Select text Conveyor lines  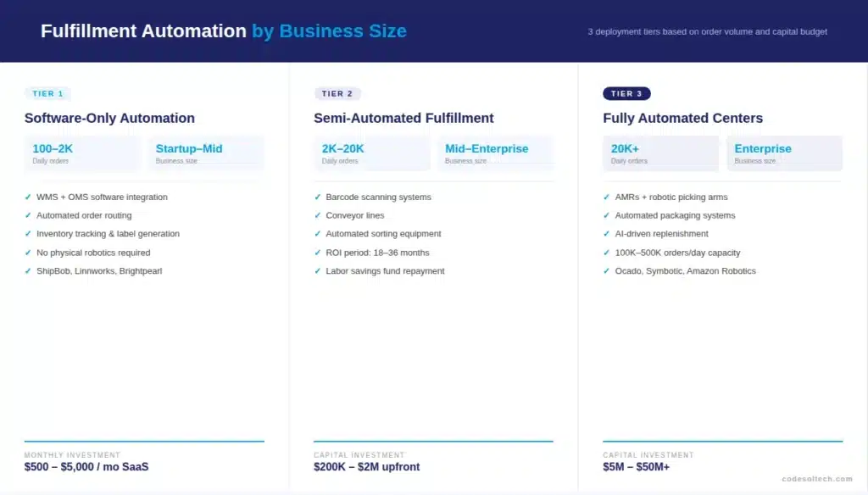[x=355, y=215]
